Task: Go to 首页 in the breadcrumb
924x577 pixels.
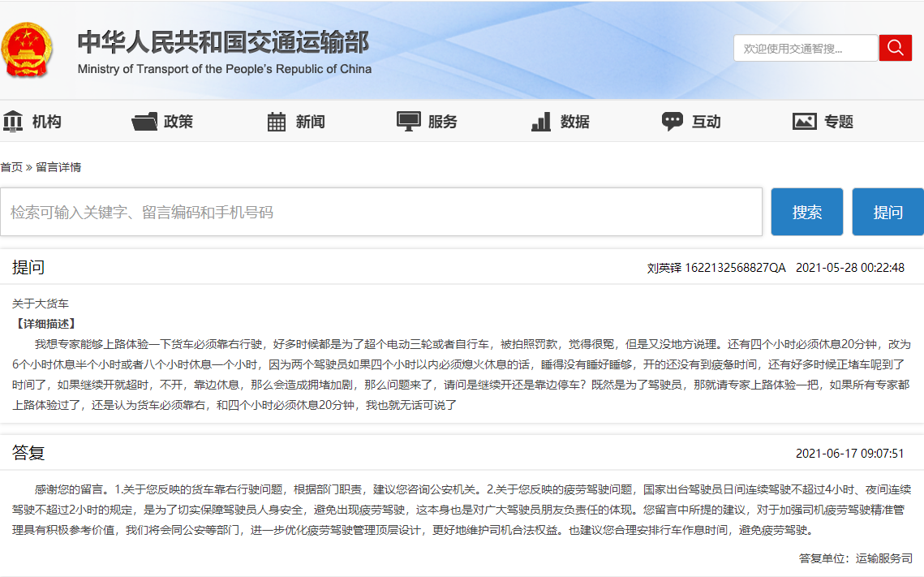Action: click(x=11, y=167)
